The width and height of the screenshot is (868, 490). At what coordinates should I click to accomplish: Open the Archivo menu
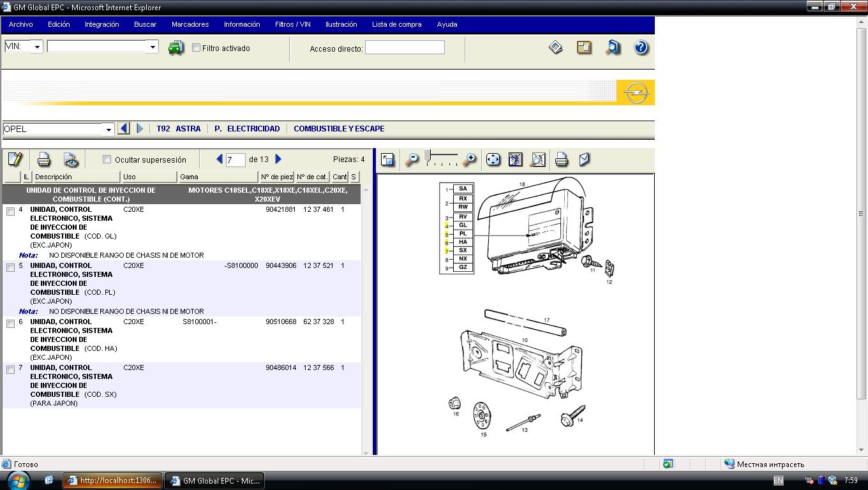(x=20, y=24)
